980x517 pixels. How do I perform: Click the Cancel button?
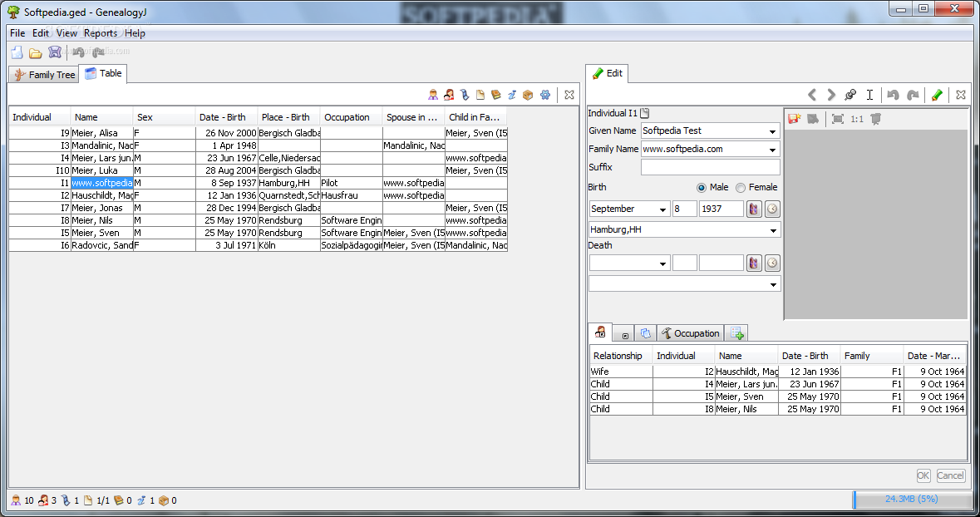coord(950,475)
